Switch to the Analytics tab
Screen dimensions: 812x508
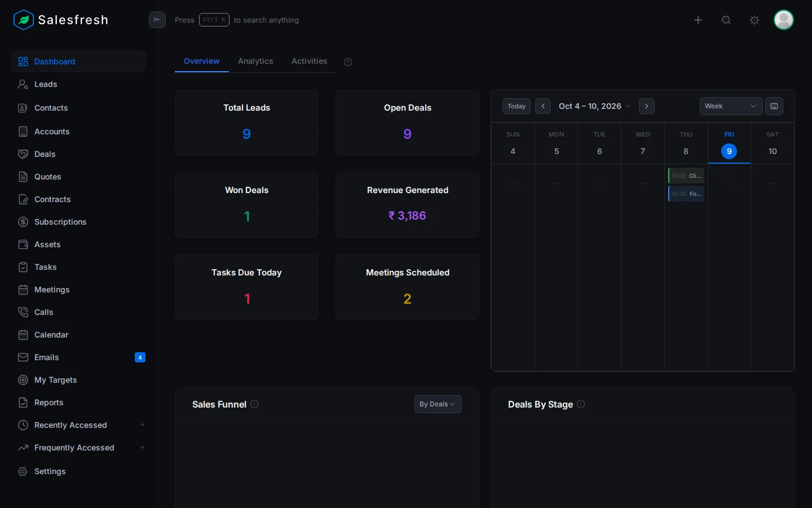tap(255, 61)
